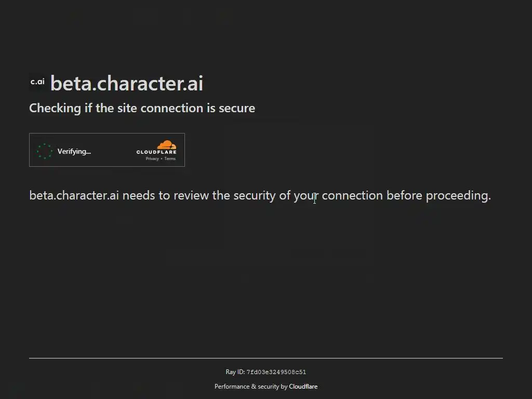Click the green verifying spinner icon

pyautogui.click(x=45, y=151)
